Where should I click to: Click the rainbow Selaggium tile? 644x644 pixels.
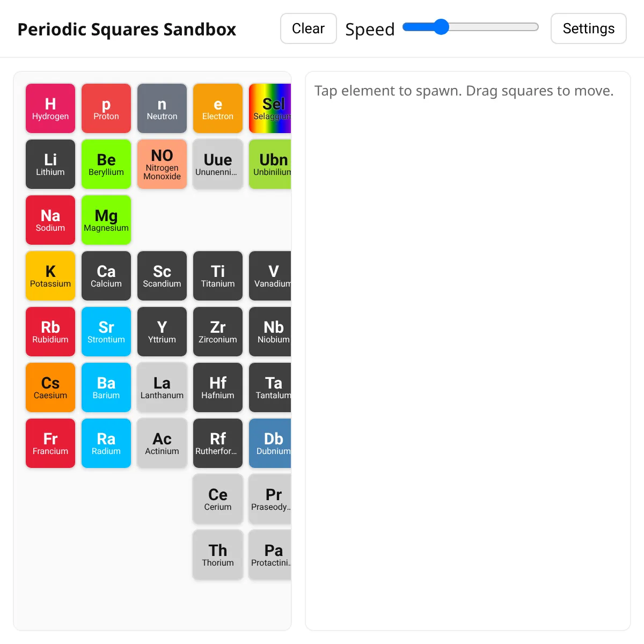tap(270, 108)
